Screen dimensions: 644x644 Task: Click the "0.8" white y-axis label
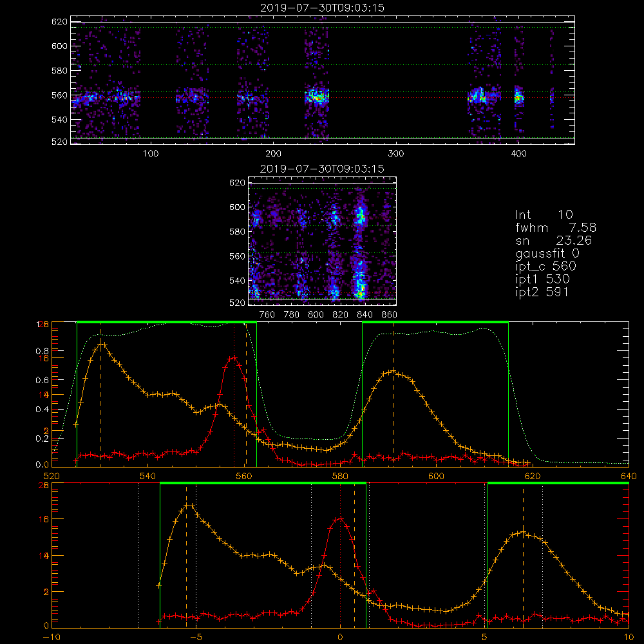(x=42, y=351)
